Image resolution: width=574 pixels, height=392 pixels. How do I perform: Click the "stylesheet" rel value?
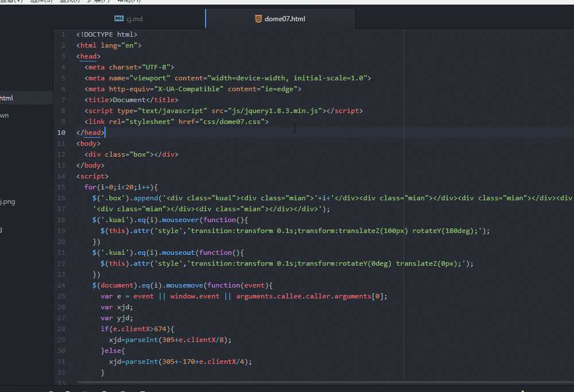click(150, 122)
